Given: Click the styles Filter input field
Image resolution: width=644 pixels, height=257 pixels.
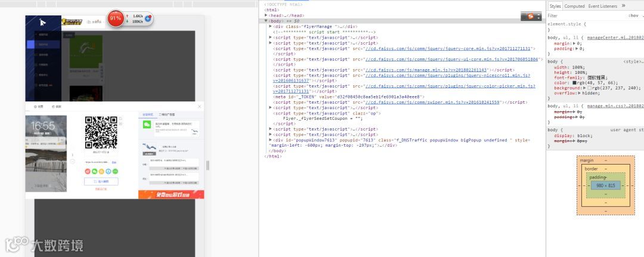Looking at the screenshot, I should click(586, 16).
